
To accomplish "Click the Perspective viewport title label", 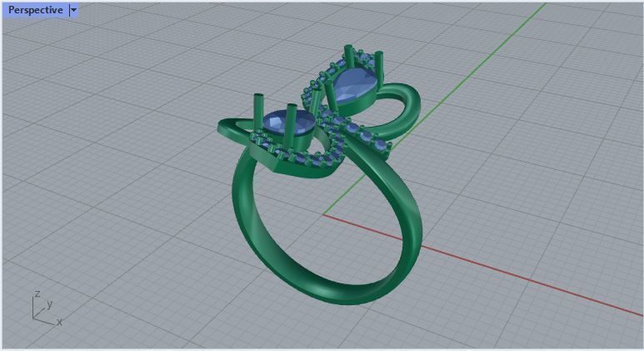I will (x=35, y=10).
